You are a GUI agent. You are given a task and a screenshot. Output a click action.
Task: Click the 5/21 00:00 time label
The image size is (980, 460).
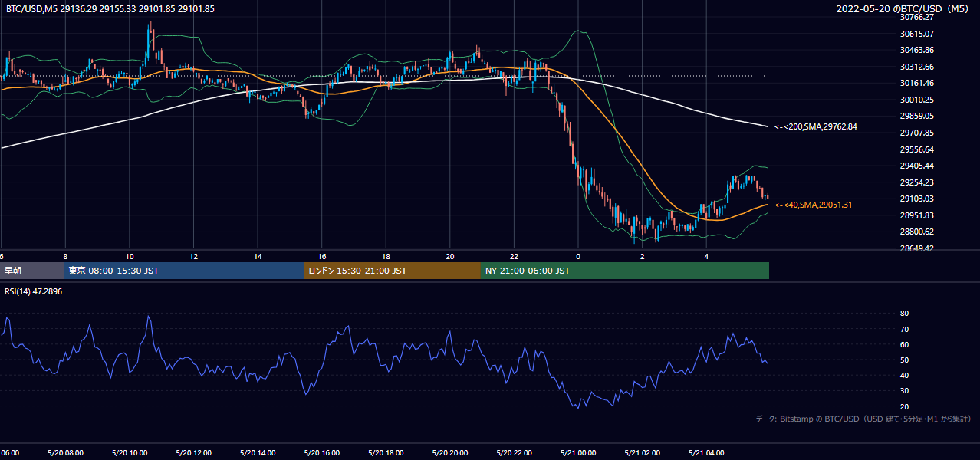577,453
